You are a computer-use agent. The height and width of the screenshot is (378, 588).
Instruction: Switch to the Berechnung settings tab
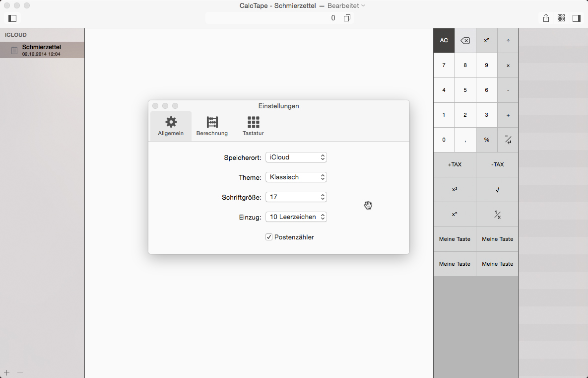coord(212,126)
